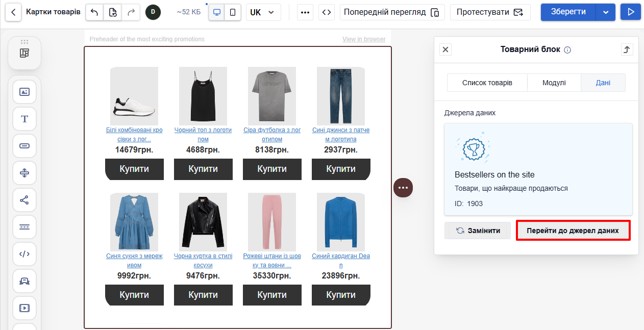The image size is (644, 330).
Task: Click Перейти до джерел даних button
Action: click(x=573, y=231)
